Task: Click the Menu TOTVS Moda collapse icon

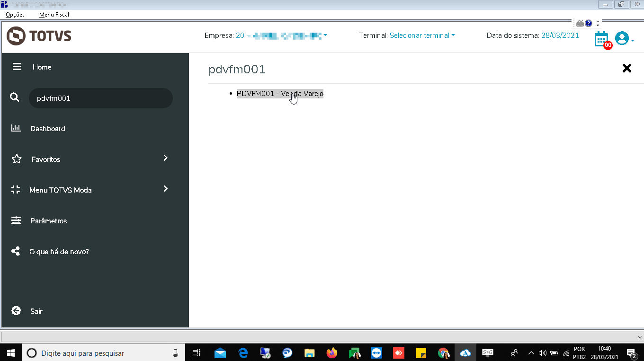Action: click(16, 190)
